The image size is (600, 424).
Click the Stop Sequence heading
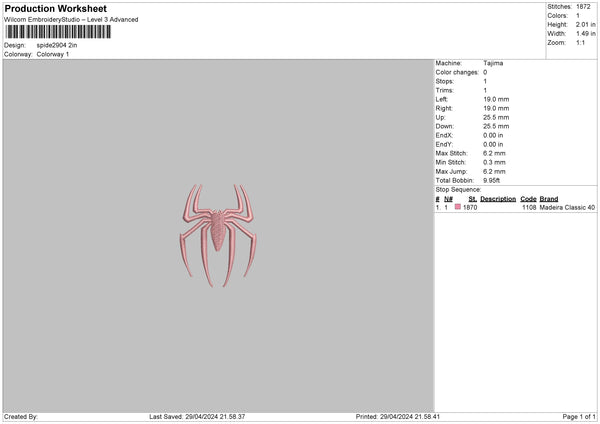(458, 189)
